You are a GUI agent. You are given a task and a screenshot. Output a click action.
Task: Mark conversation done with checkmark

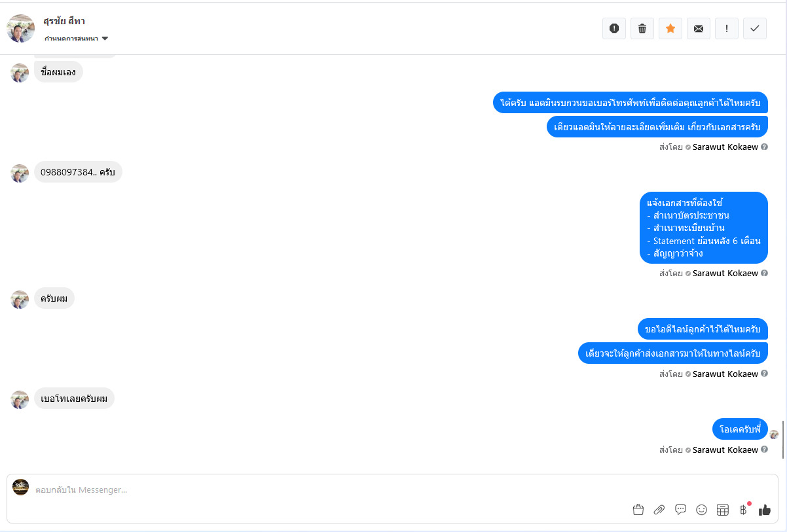pos(755,28)
